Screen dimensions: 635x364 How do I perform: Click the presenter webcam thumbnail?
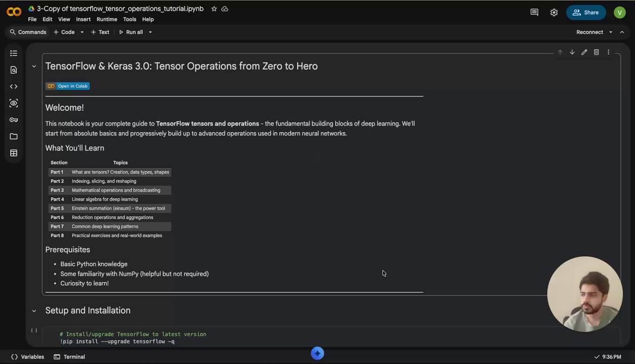pyautogui.click(x=585, y=294)
